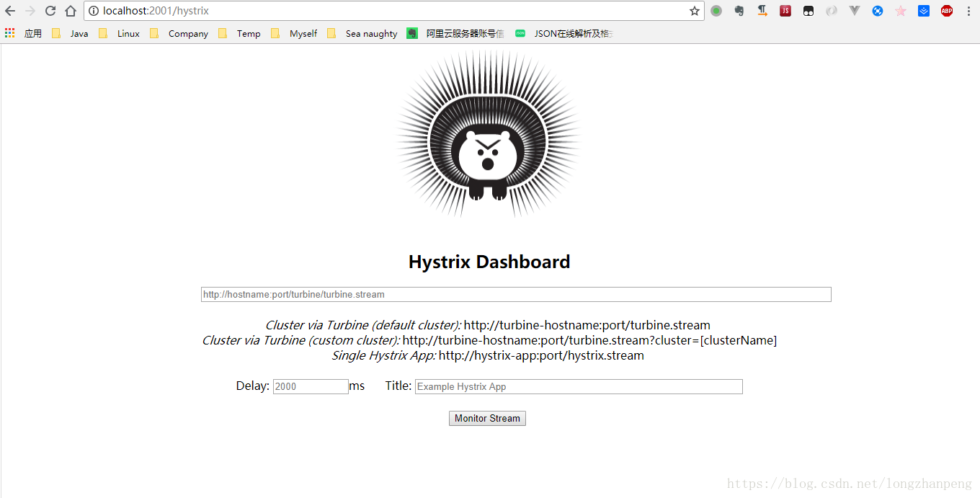This screenshot has width=980, height=498.
Task: Click the pink star extension icon
Action: 901,11
